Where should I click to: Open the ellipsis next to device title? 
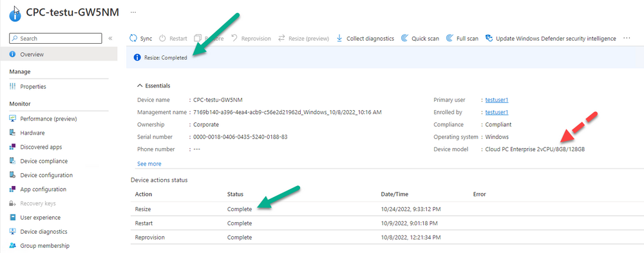click(x=133, y=12)
